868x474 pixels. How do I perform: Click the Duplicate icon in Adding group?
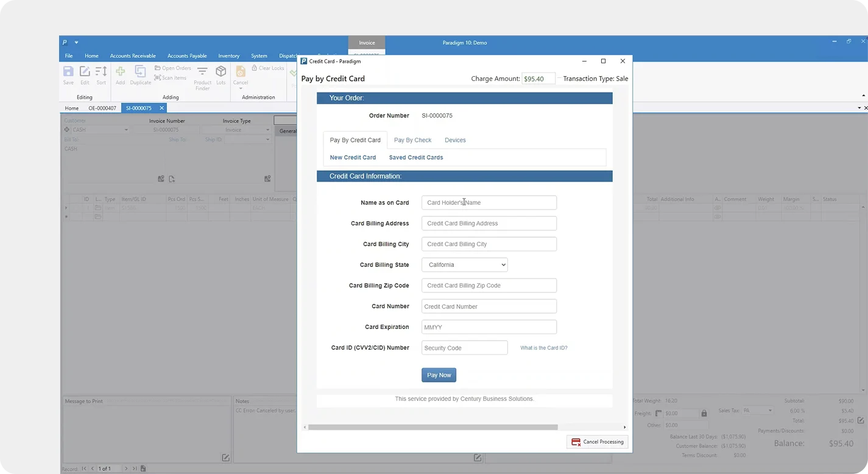(x=140, y=72)
